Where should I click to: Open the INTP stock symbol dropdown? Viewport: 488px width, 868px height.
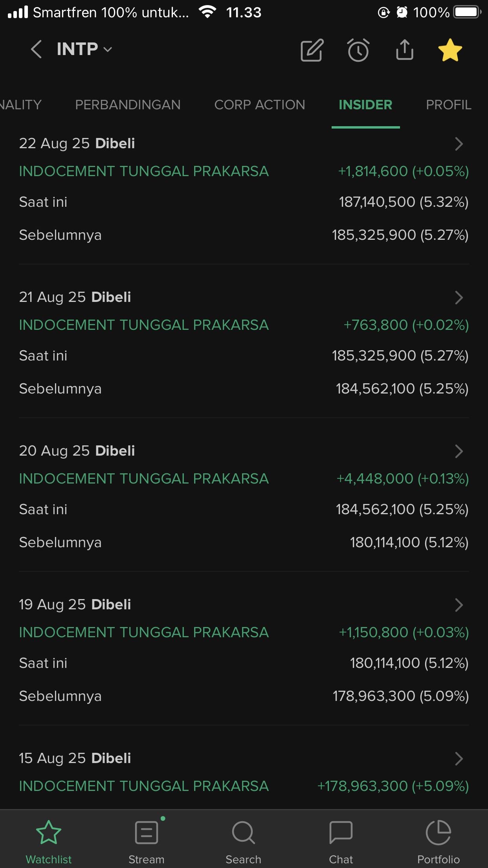tap(84, 50)
